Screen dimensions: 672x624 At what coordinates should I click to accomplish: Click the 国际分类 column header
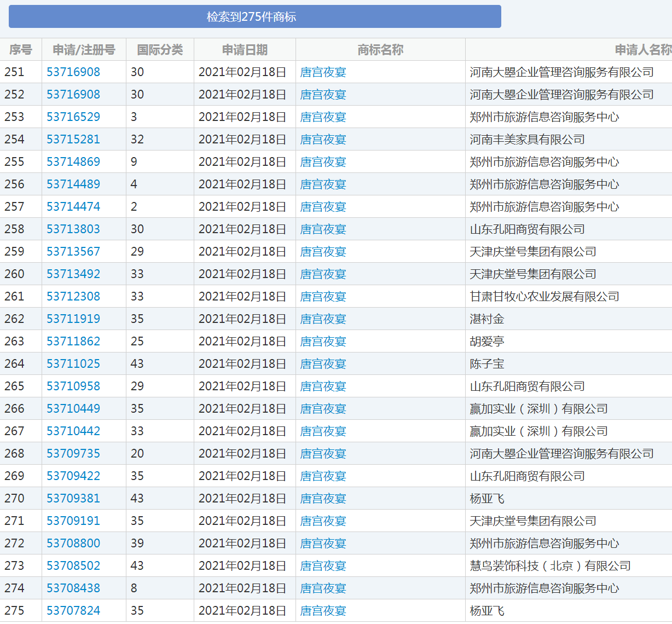click(160, 50)
